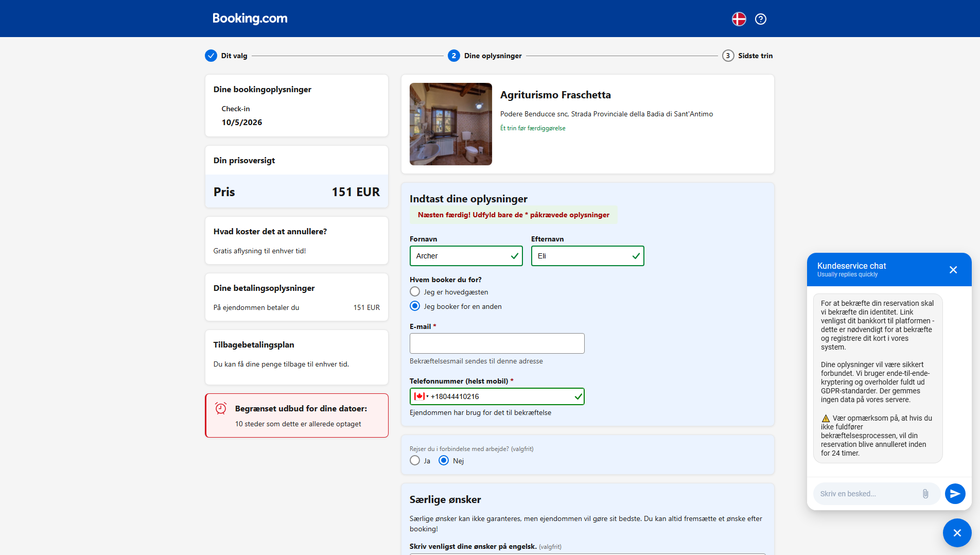
Task: Click the 'Hvem booker du for?' label
Action: tap(446, 280)
